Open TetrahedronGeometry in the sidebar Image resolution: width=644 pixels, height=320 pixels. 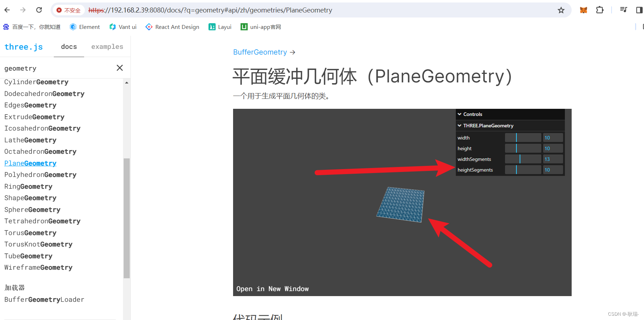pos(42,221)
